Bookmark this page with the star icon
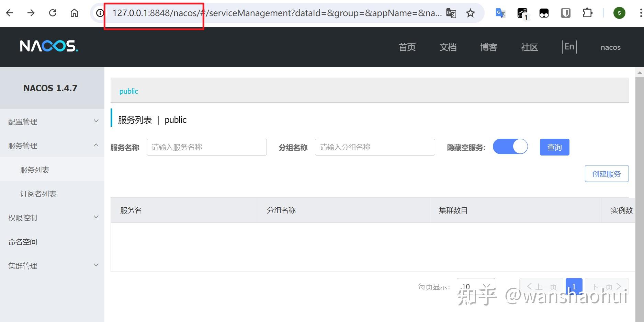The width and height of the screenshot is (644, 322). (470, 13)
